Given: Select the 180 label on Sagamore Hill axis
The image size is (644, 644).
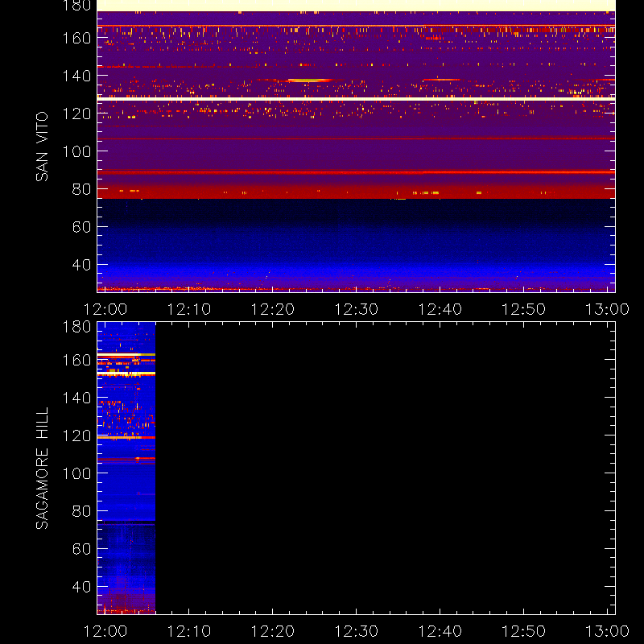Looking at the screenshot, I should pos(76,327).
